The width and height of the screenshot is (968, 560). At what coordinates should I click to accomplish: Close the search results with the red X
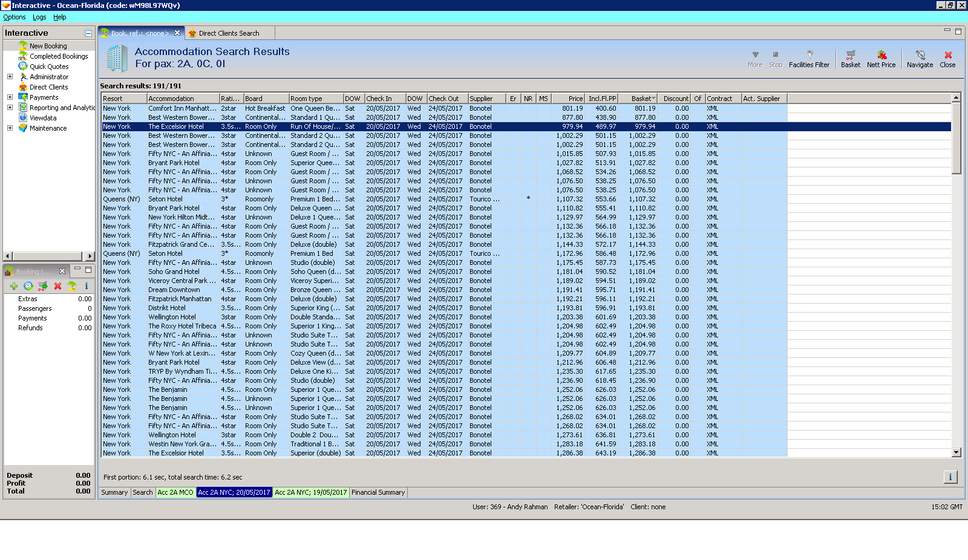947,59
